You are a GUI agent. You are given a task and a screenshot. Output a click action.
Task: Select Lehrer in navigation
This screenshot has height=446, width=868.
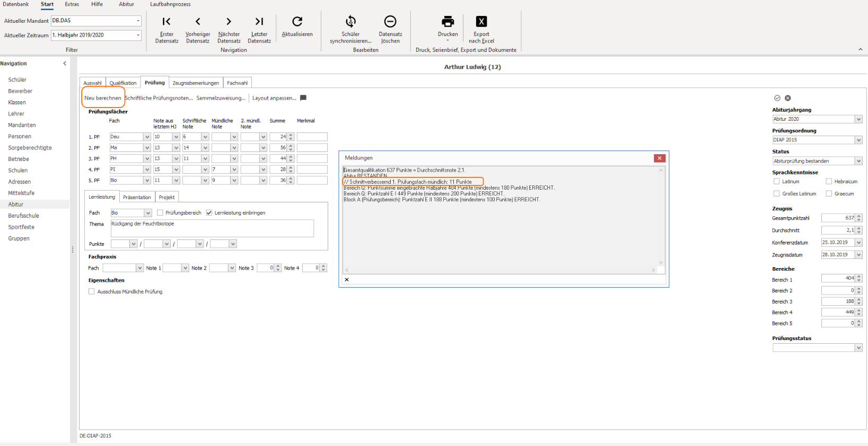[16, 113]
